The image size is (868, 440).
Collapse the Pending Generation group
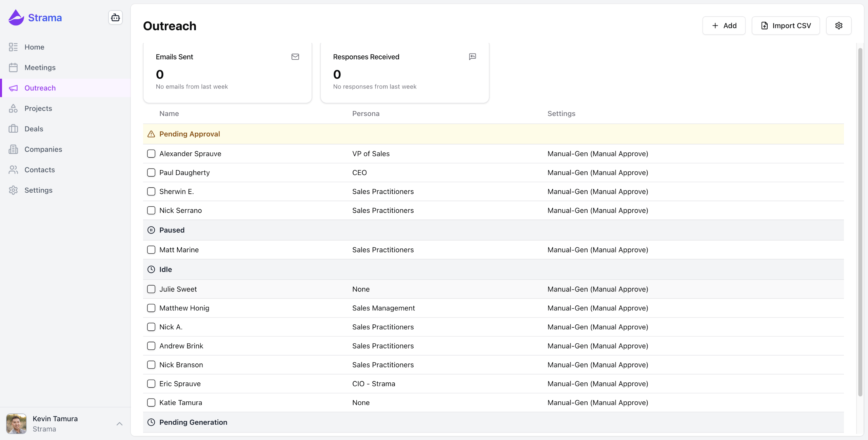click(x=193, y=422)
